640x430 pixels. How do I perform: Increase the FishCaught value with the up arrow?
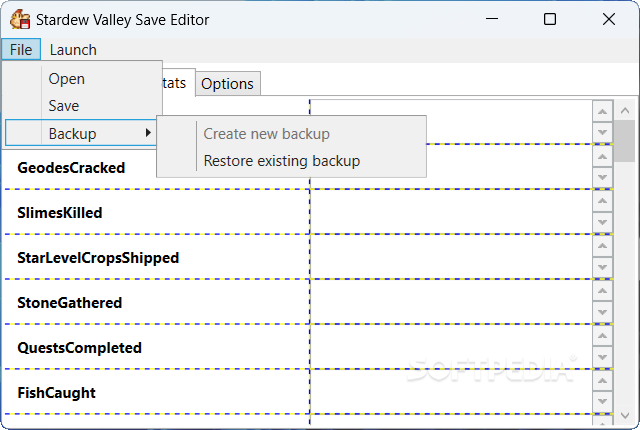[602, 381]
